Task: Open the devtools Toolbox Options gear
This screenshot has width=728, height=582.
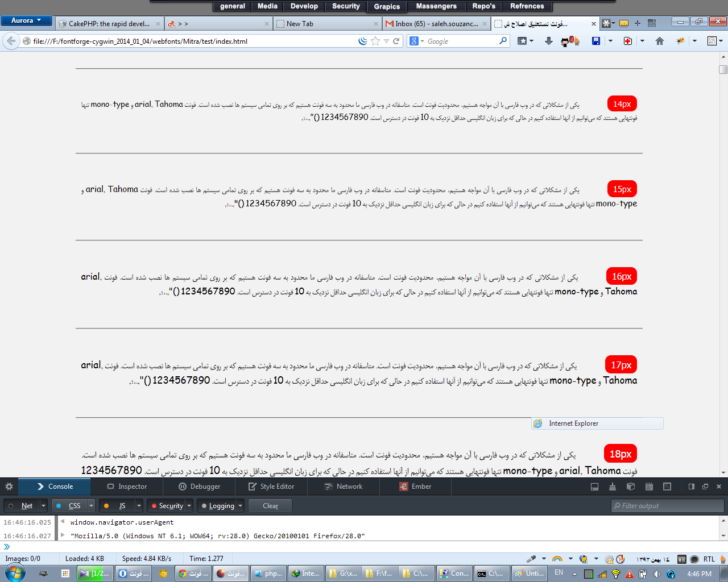Action: [9, 487]
